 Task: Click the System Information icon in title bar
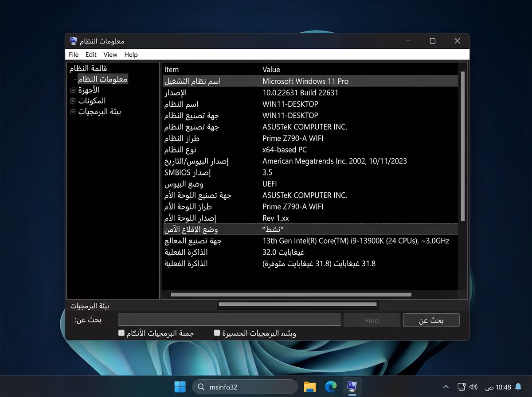point(74,41)
